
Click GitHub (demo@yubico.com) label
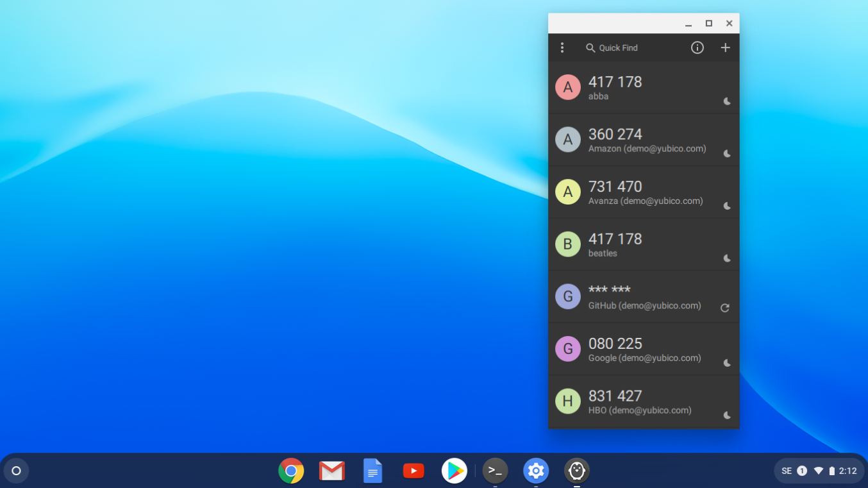[645, 306]
